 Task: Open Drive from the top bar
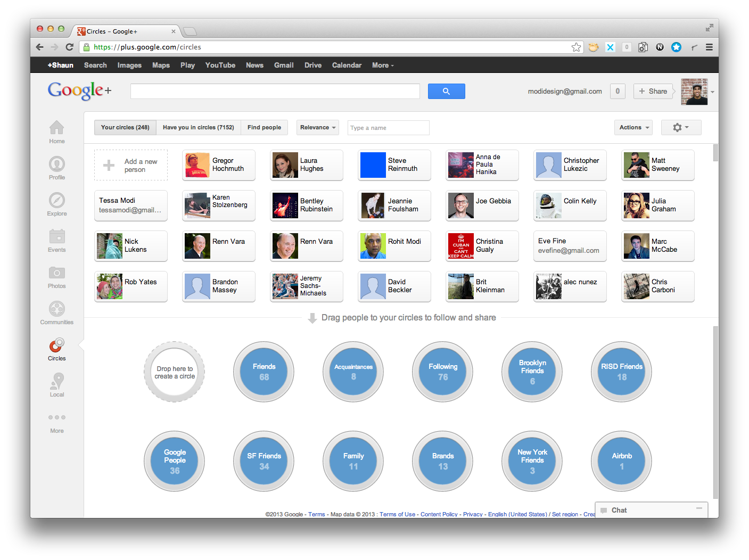[313, 65]
